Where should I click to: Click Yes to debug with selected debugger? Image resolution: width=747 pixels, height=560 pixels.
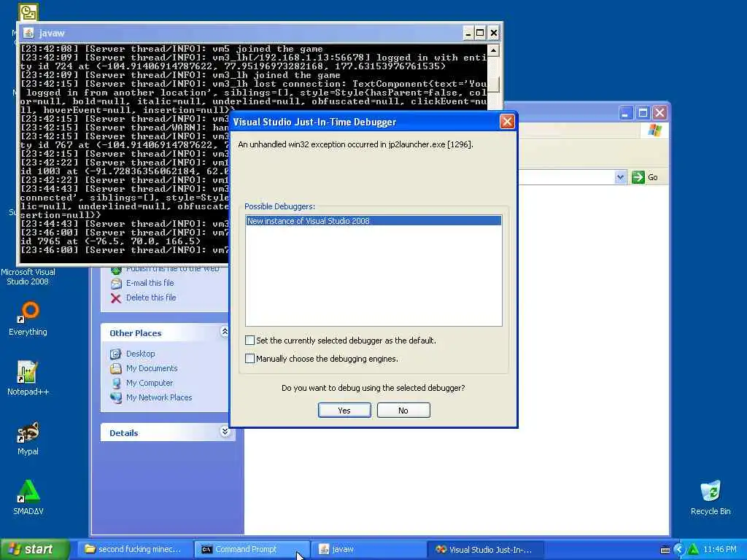[344, 411]
